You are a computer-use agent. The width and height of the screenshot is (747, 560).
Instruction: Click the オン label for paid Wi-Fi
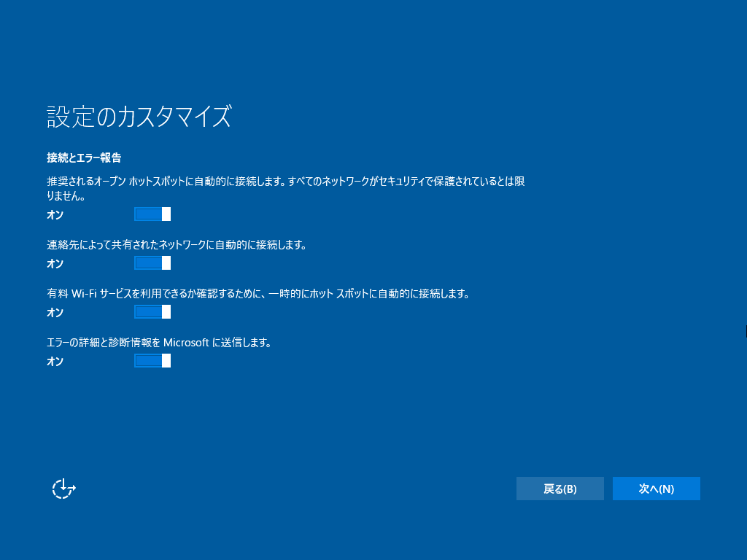tap(54, 313)
